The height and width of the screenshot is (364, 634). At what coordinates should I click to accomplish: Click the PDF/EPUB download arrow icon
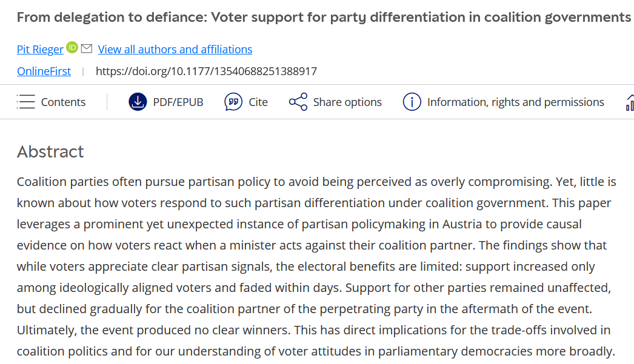(138, 102)
